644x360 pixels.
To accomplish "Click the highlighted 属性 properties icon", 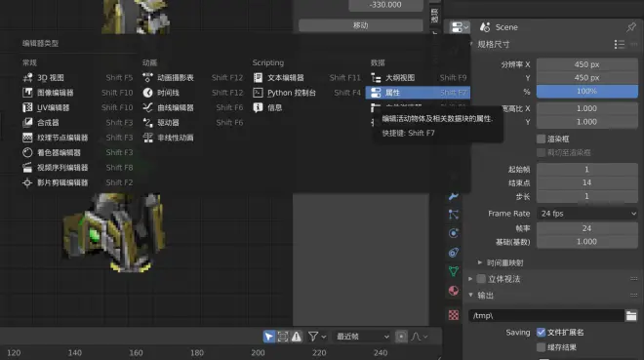I will pyautogui.click(x=376, y=93).
